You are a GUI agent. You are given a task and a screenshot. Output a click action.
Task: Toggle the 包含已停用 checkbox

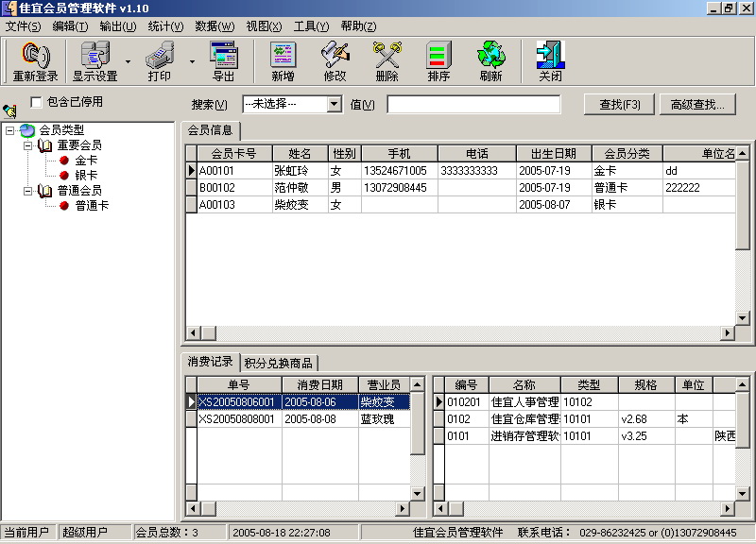(36, 102)
